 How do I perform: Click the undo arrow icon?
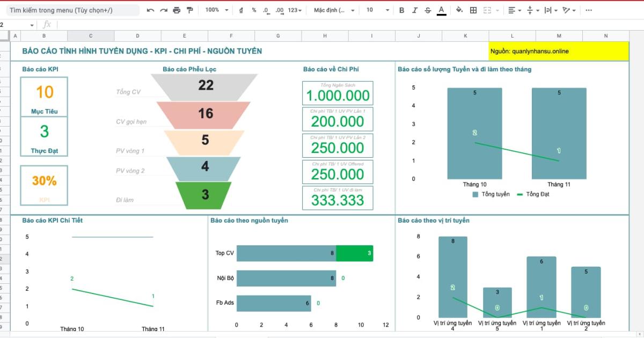[150, 10]
